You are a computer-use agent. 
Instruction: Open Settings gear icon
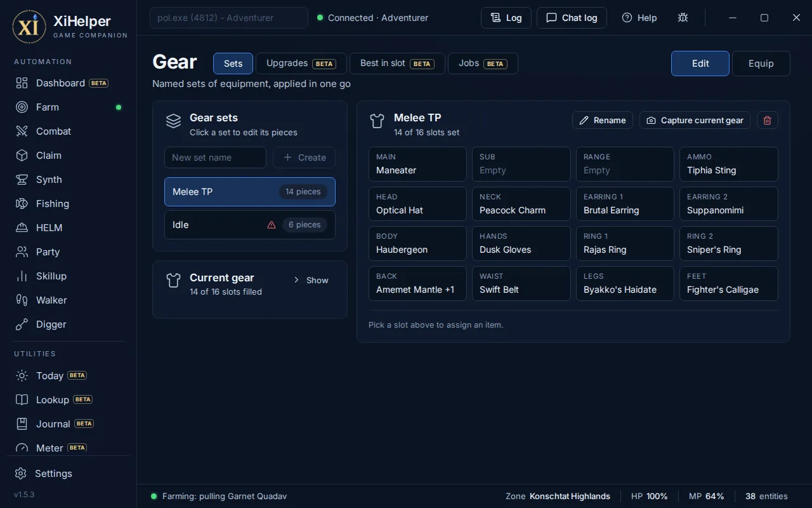[21, 474]
